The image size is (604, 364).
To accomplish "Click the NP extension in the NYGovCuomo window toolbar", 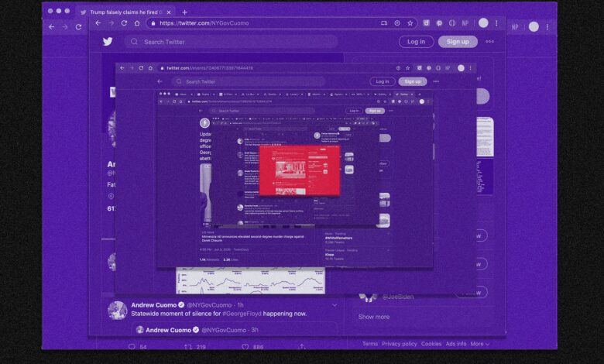I will [465, 23].
